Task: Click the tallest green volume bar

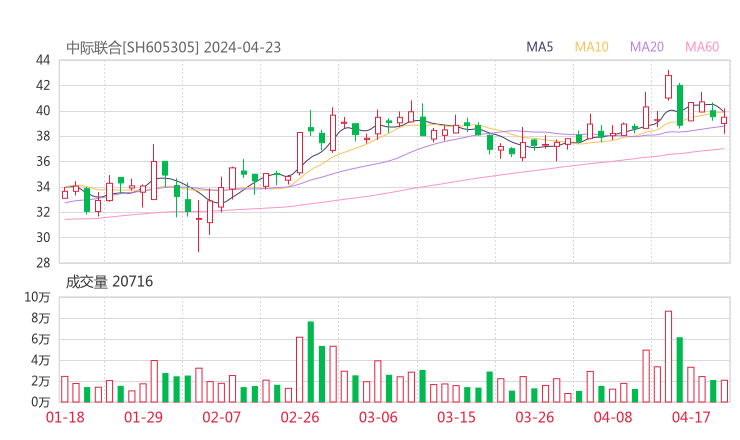Action: pyautogui.click(x=311, y=362)
